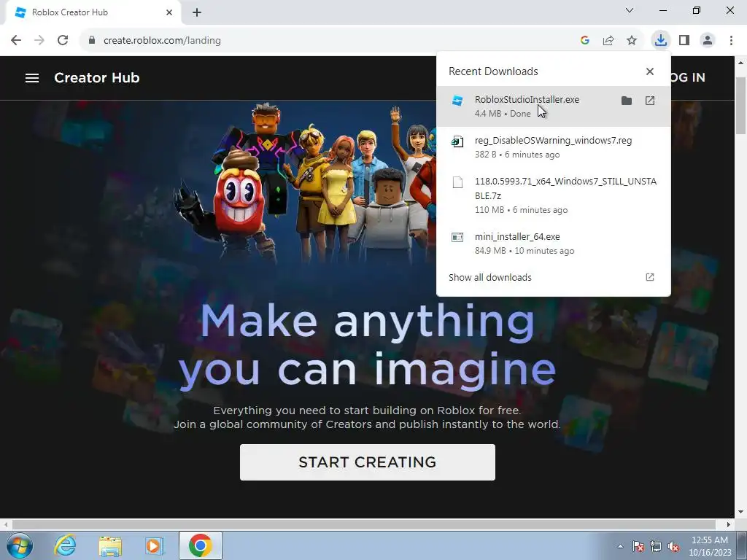Open a new browser tab
747x560 pixels.
coord(197,13)
